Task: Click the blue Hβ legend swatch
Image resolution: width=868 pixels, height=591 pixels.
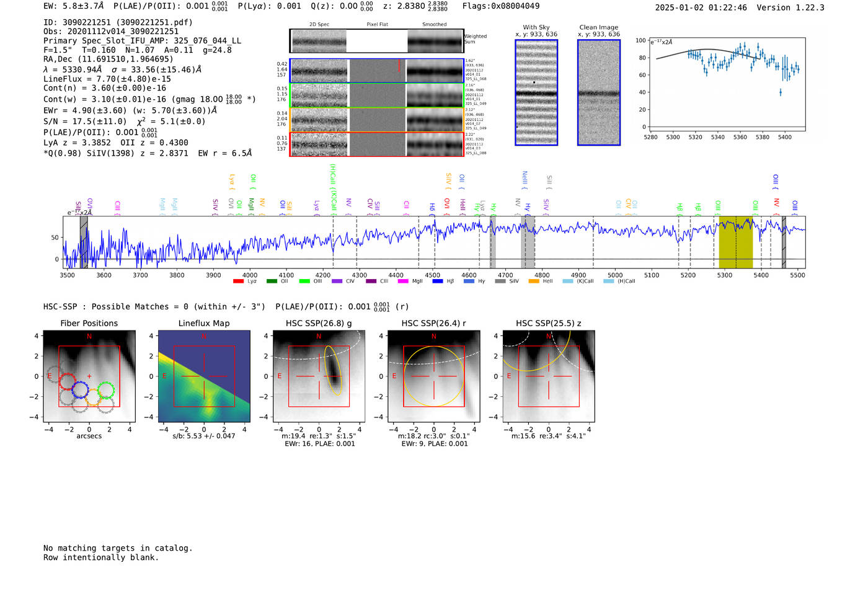Action: (438, 282)
